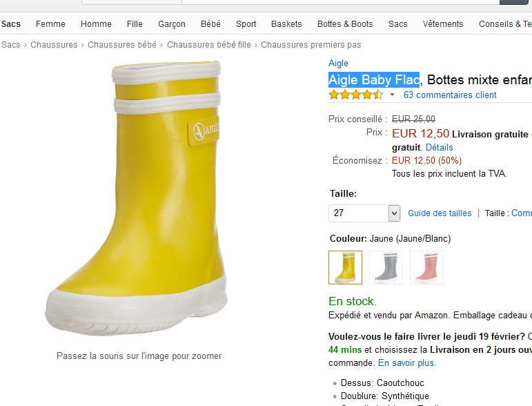Viewport: 532px width, 406px height.
Task: Open Guide des tailles link
Action: (440, 213)
